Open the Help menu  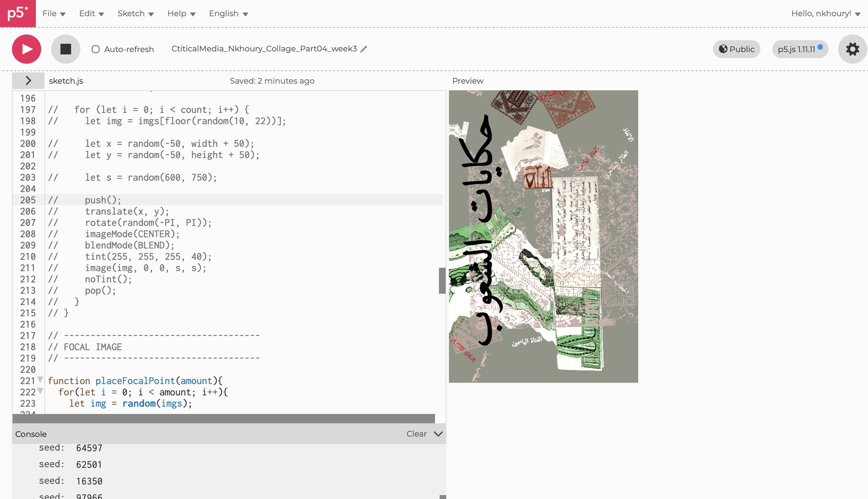(x=181, y=14)
